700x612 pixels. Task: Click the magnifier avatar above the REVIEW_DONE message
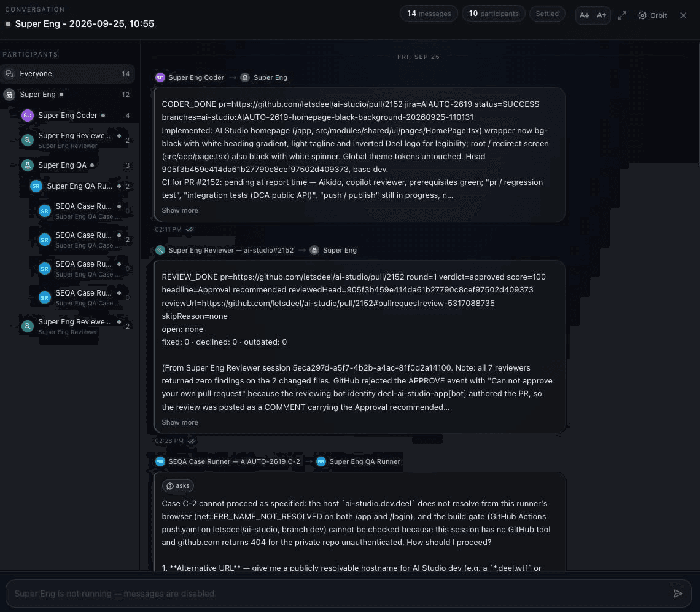(160, 250)
